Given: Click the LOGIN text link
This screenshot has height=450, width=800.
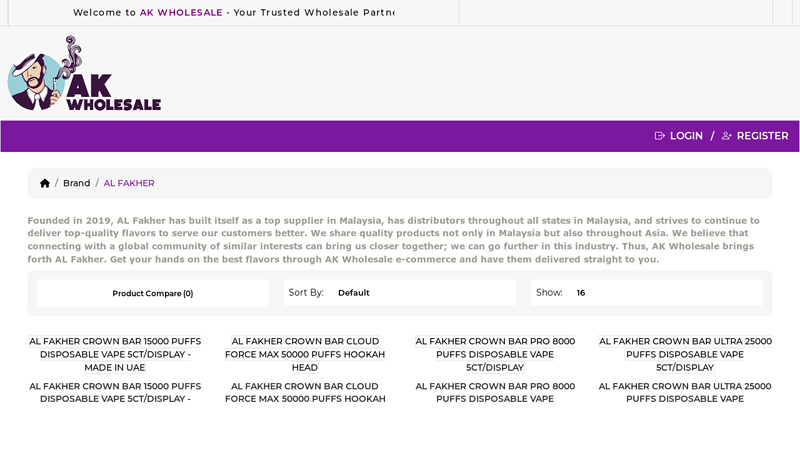Looking at the screenshot, I should [x=686, y=136].
